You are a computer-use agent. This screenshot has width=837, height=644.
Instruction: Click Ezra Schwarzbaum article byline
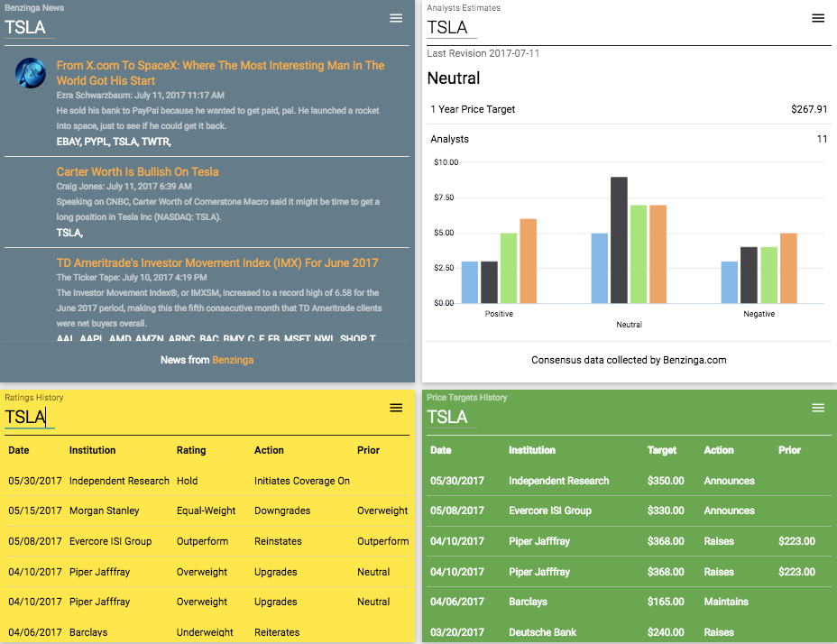(x=141, y=95)
